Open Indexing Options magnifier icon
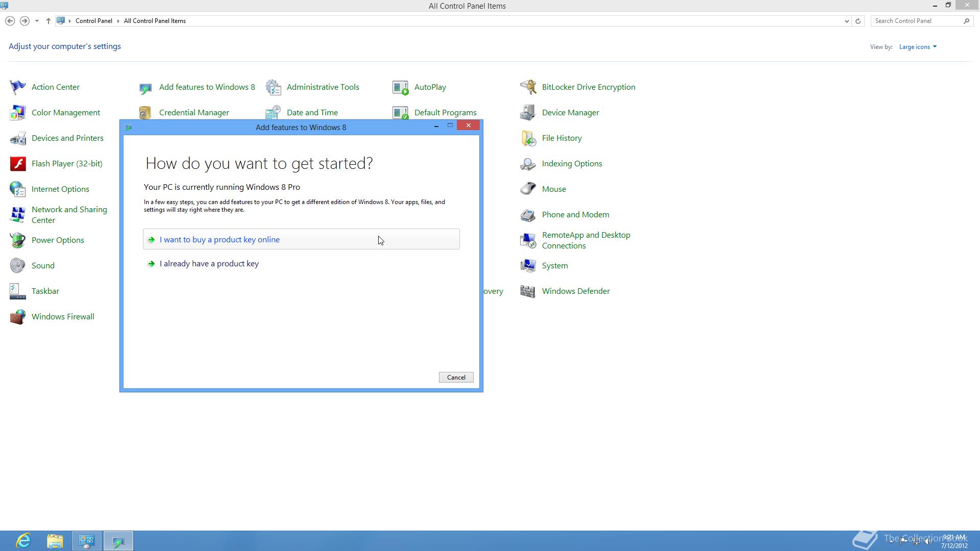The height and width of the screenshot is (551, 980). [528, 164]
